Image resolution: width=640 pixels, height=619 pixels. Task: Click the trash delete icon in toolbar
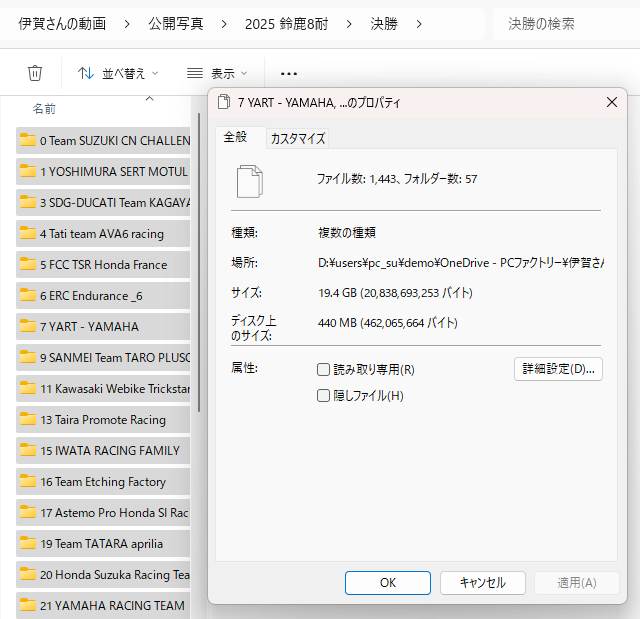(x=35, y=73)
